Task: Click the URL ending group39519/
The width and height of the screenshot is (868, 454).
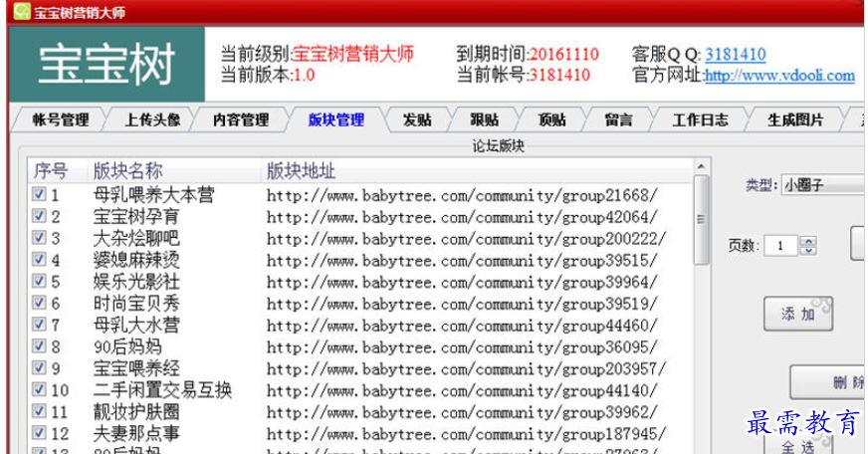Action: point(462,304)
